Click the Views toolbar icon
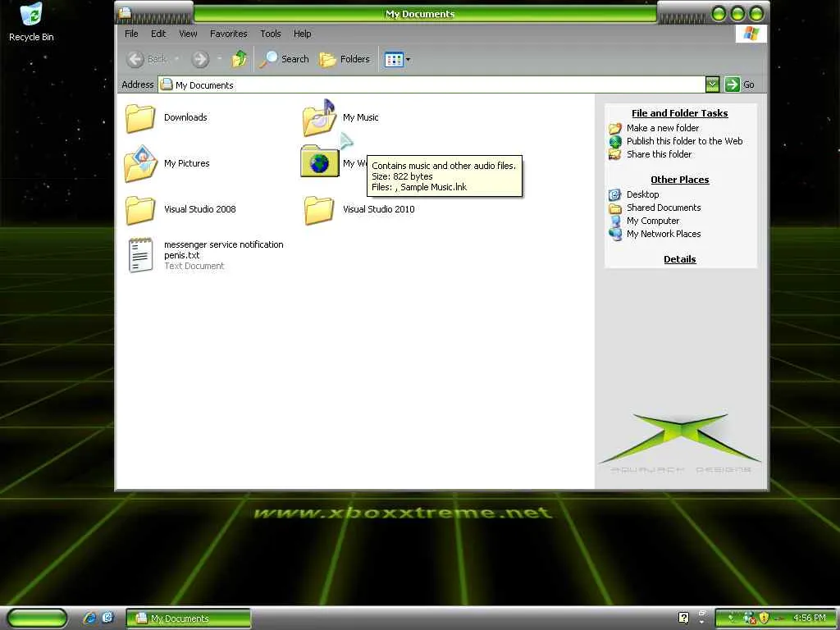 [x=394, y=59]
